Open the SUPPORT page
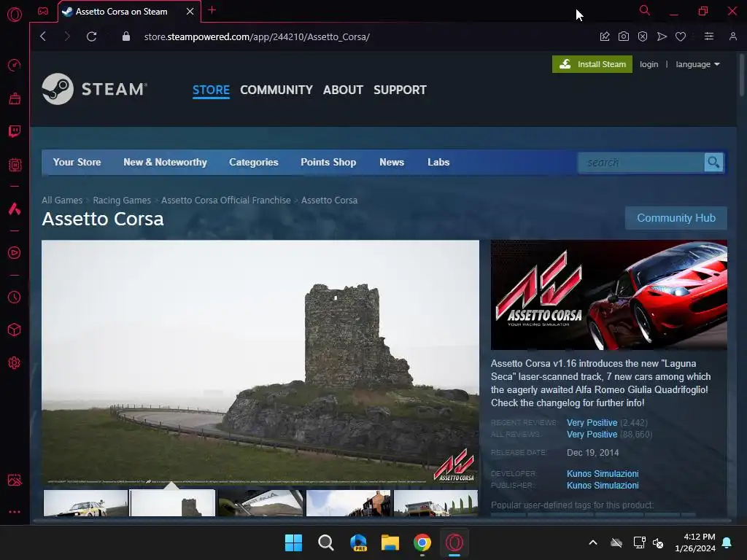The width and height of the screenshot is (747, 560). [400, 90]
